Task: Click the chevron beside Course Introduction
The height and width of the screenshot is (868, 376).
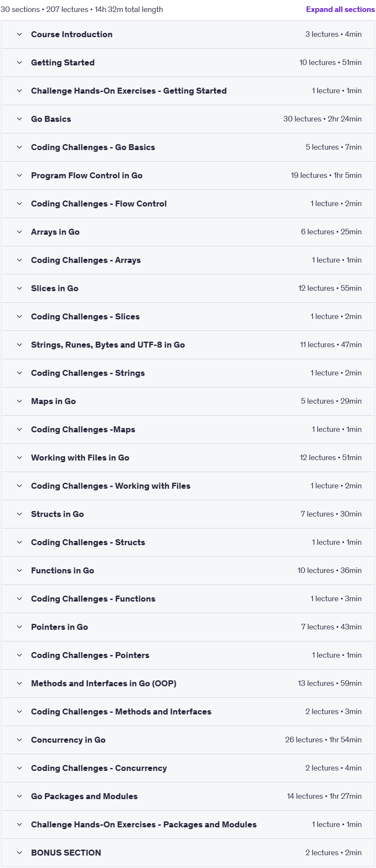Action: point(19,34)
